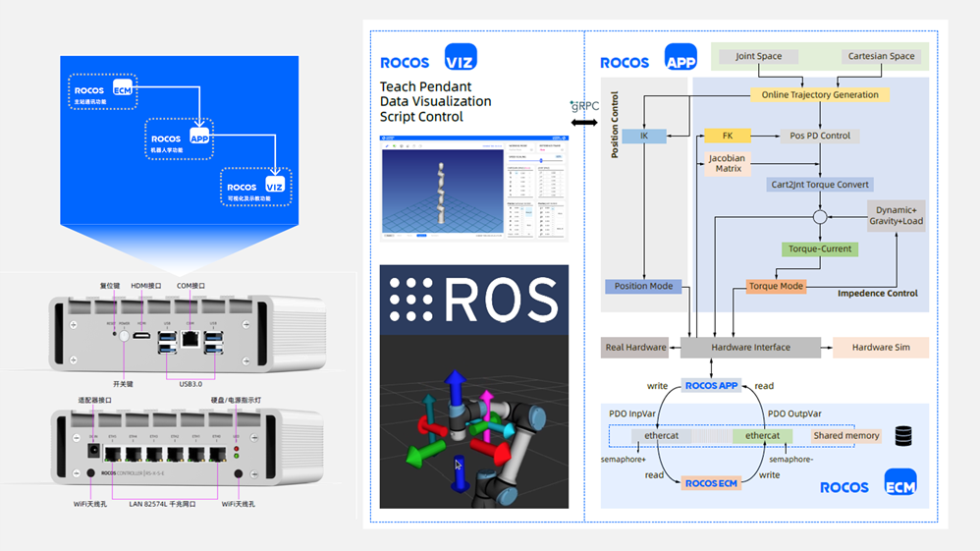The height and width of the screenshot is (551, 980).
Task: Click the power adapter jack on rear panel
Action: (93, 450)
